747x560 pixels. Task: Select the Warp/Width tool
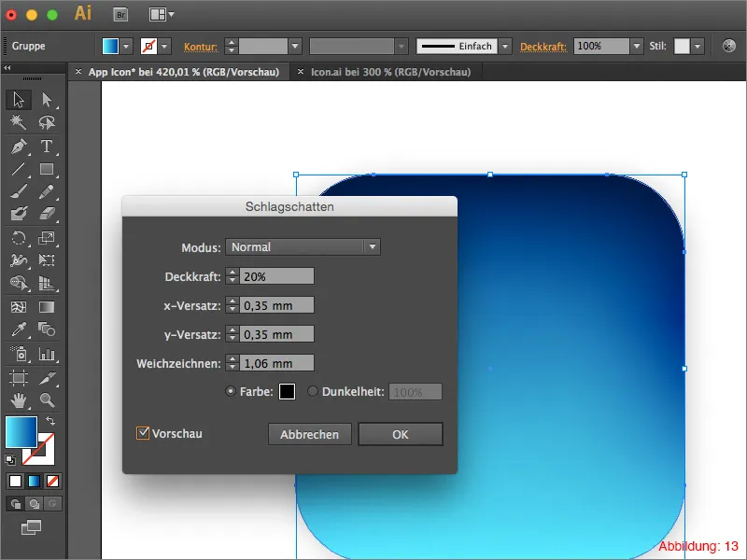[19, 260]
